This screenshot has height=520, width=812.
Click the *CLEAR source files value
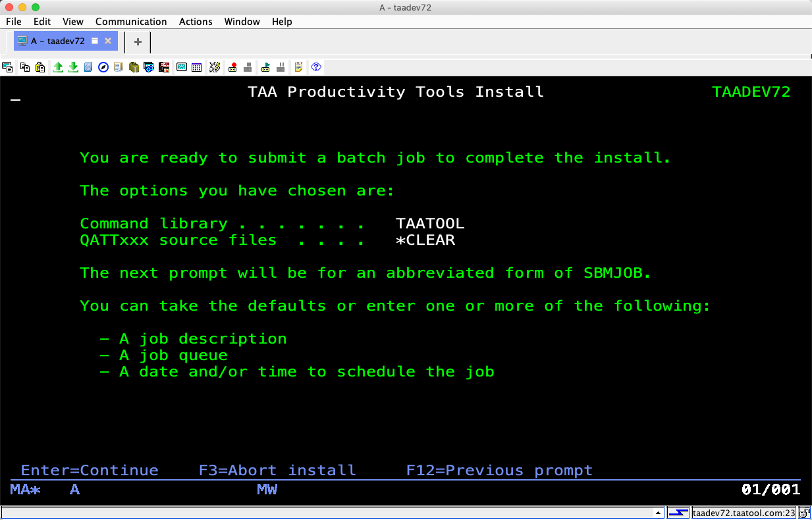(425, 240)
